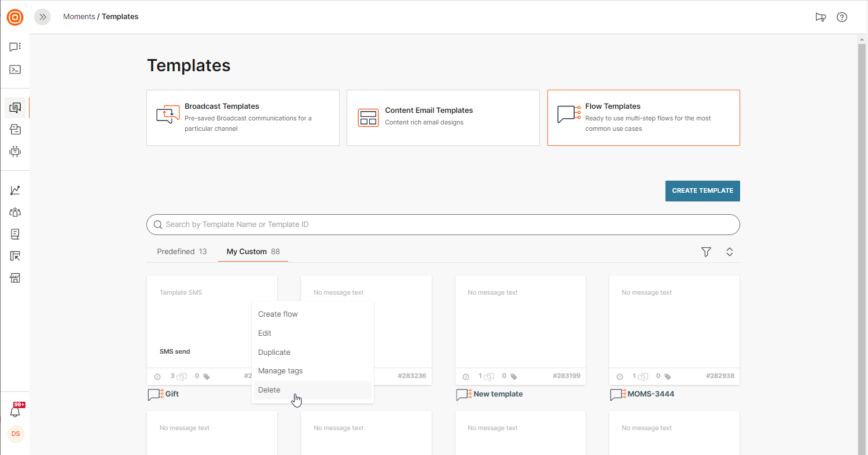Select the My Custom tab
Screen dimensions: 868x455
pyautogui.click(x=253, y=252)
